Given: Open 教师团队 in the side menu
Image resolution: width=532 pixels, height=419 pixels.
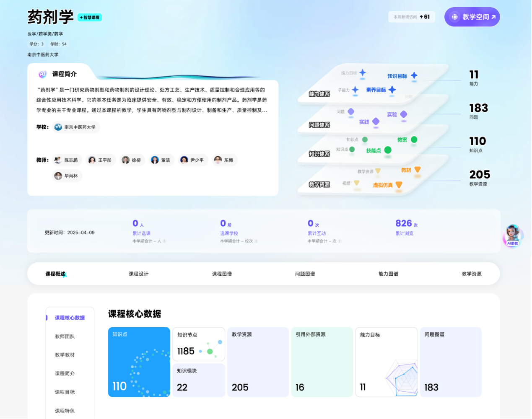Looking at the screenshot, I should (x=65, y=336).
